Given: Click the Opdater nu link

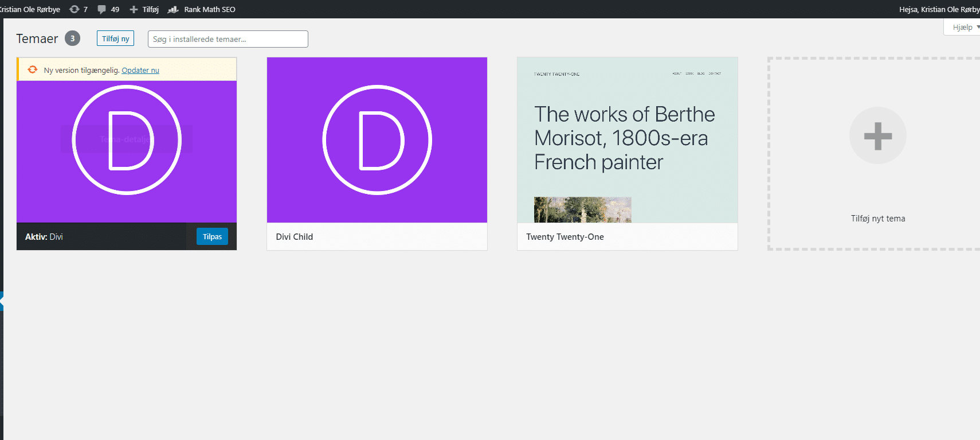Looking at the screenshot, I should 140,70.
